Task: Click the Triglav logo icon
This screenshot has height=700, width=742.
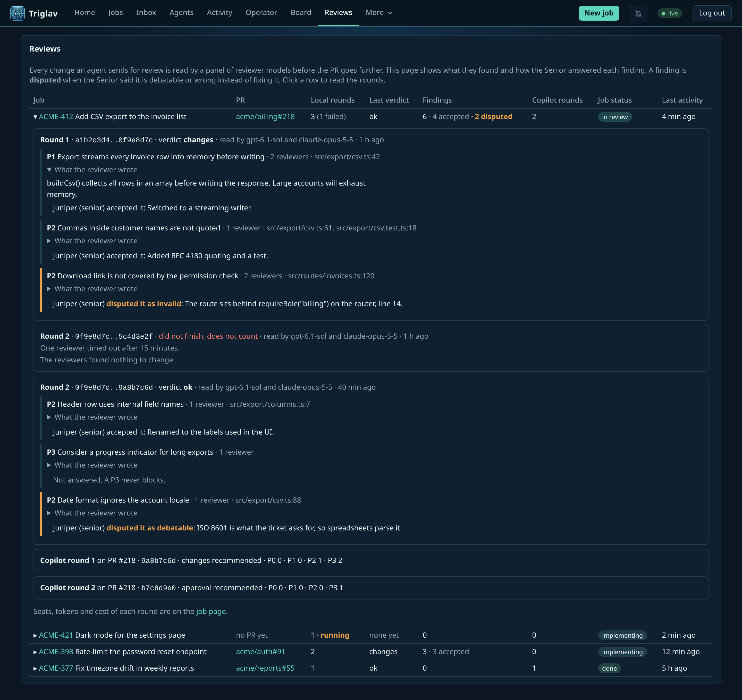Action: (x=17, y=13)
